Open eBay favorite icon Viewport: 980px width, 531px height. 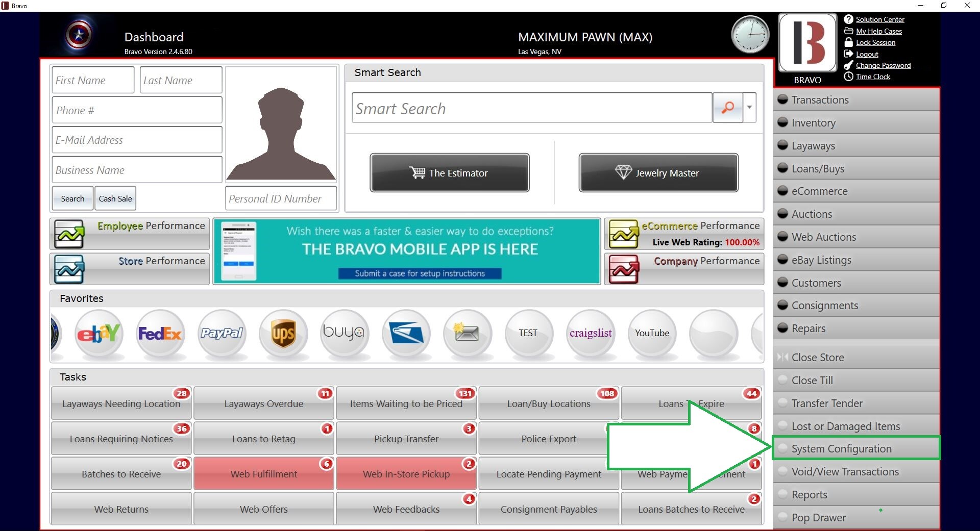99,334
